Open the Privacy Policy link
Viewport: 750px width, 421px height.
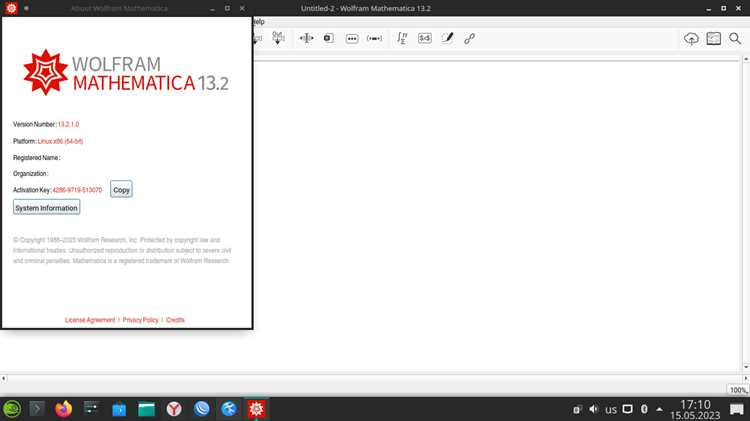pos(140,320)
